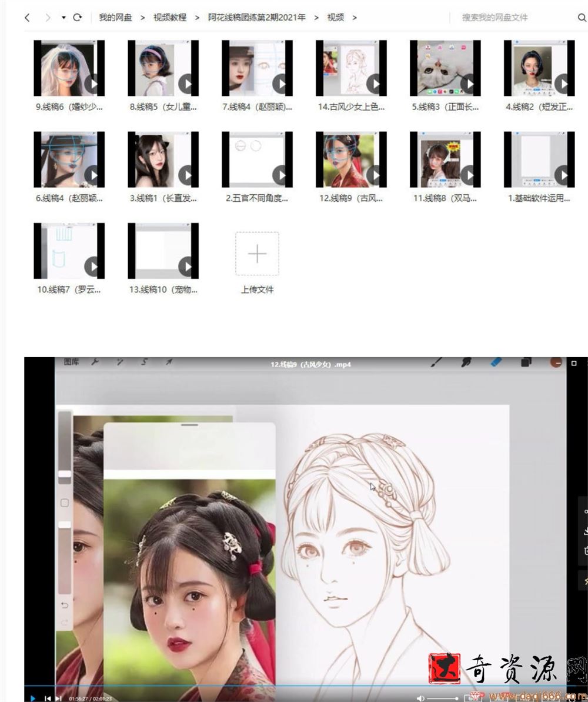Refresh the netdisk folder listing

click(x=78, y=18)
